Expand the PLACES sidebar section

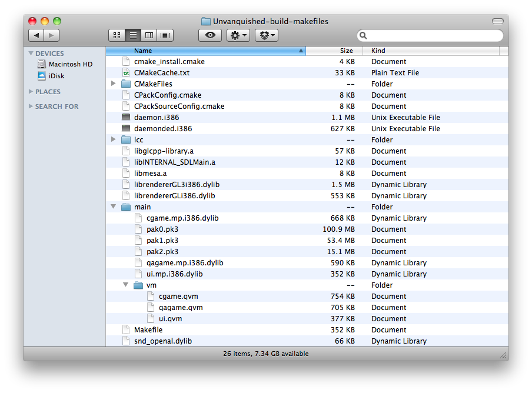pos(31,92)
